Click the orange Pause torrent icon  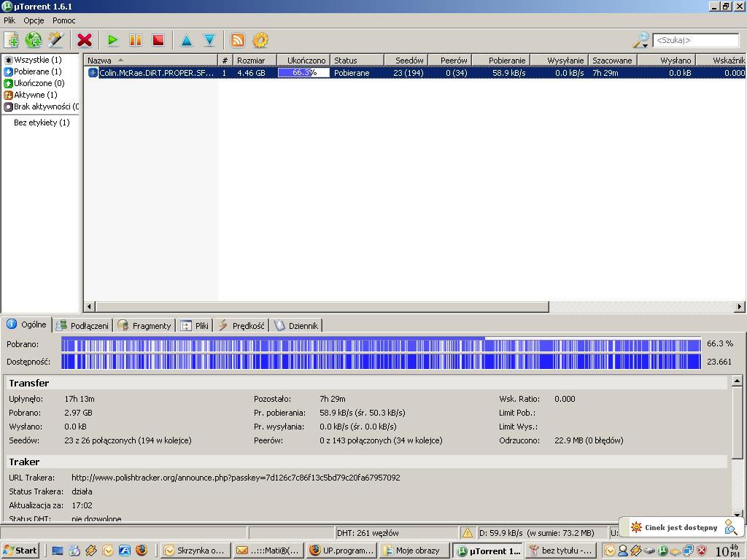[x=135, y=40]
